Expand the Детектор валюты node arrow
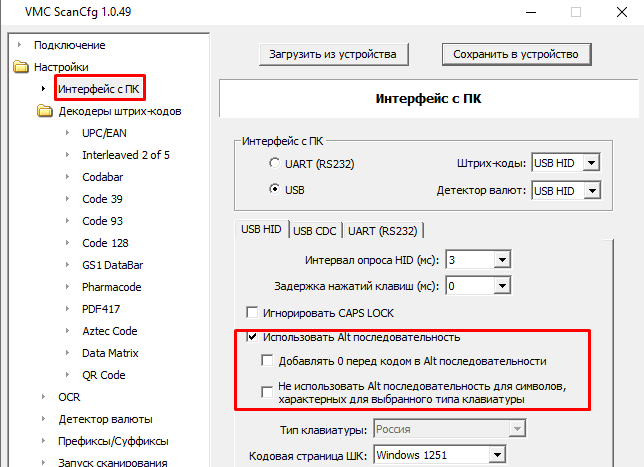Screen dimensions: 644x467 (x=44, y=419)
